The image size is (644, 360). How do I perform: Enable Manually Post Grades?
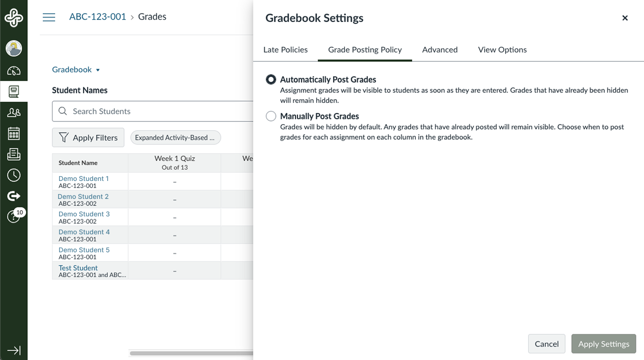(271, 116)
